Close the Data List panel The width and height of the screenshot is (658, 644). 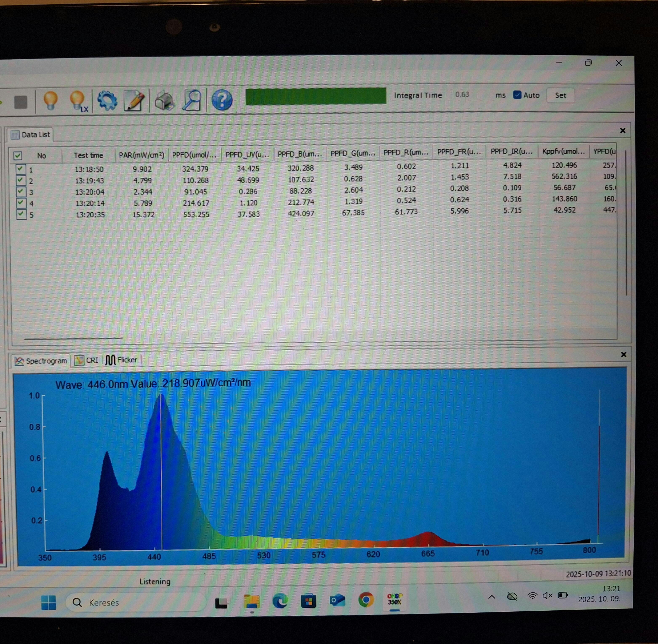[622, 130]
